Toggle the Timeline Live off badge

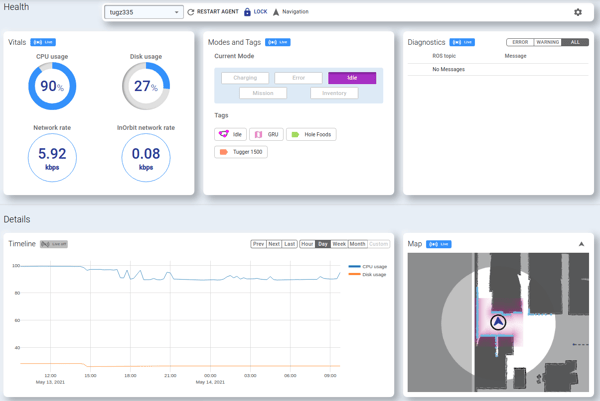54,244
